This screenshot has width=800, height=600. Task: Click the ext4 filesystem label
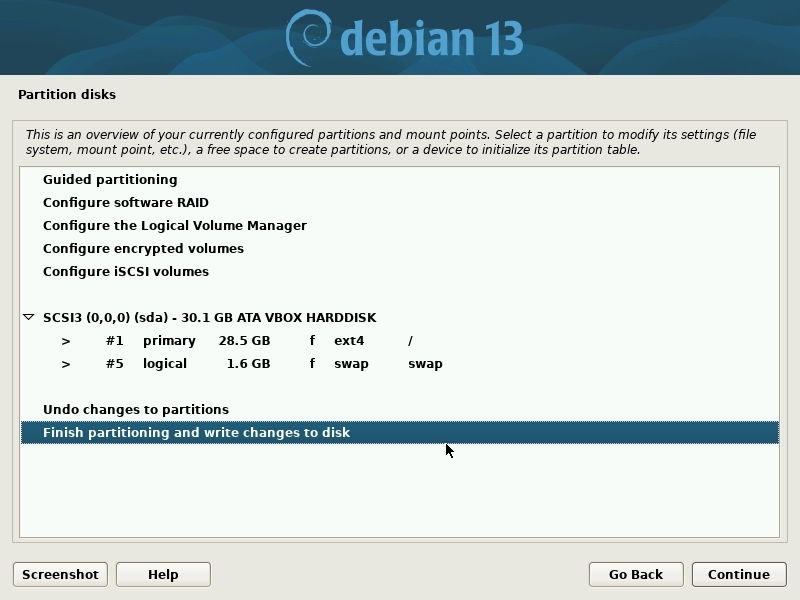[x=349, y=341]
